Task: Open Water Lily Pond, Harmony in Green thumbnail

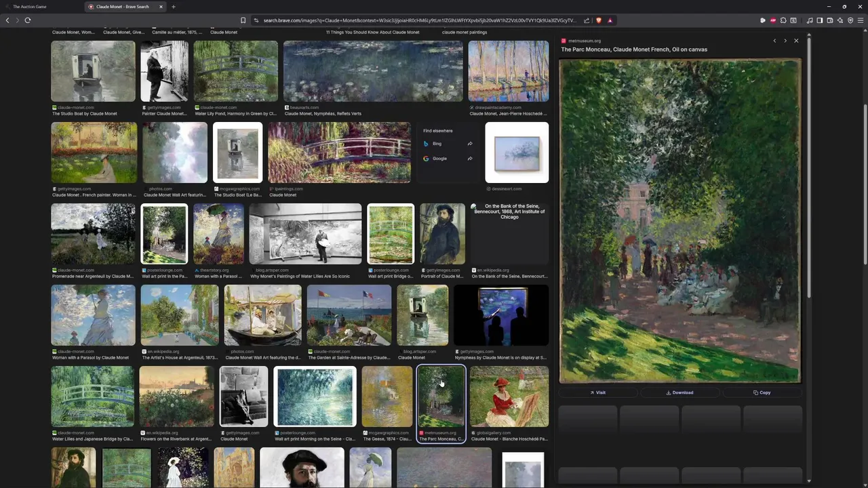Action: (x=236, y=71)
